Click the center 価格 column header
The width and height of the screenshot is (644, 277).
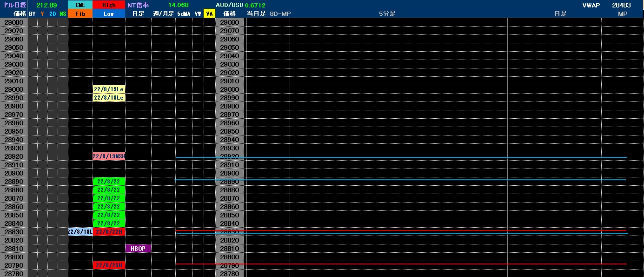click(x=230, y=14)
